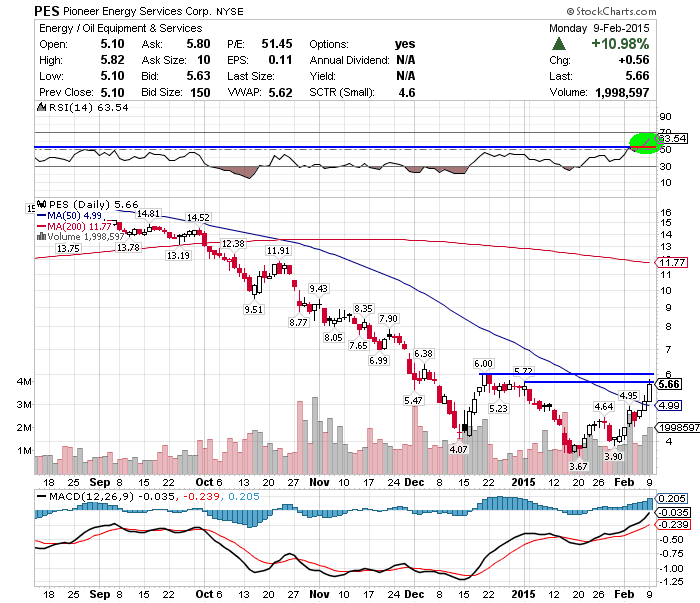The height and width of the screenshot is (603, 700).
Task: Click the price axis tag 5.66
Action: [669, 384]
